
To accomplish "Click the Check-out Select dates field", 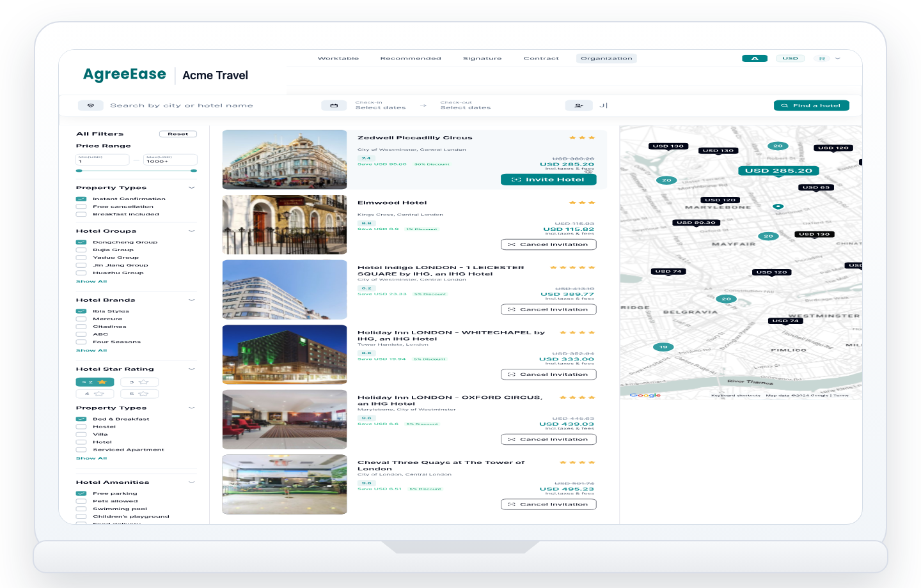I will (x=466, y=105).
